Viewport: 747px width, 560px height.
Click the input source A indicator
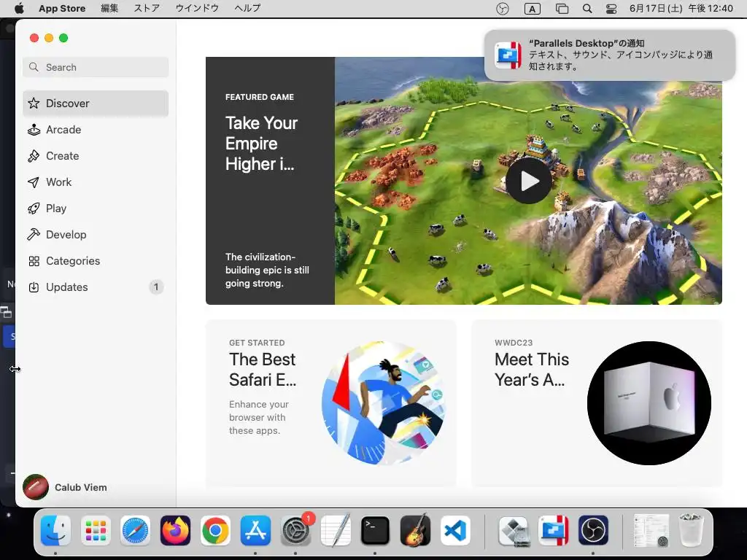pyautogui.click(x=532, y=9)
